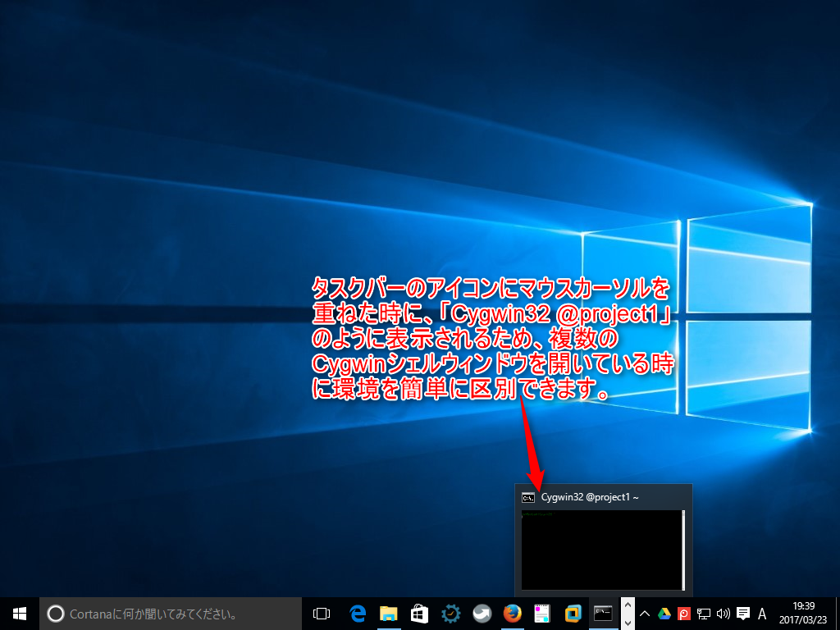Open the Windows Store taskbar icon
Image resolution: width=840 pixels, height=630 pixels.
tap(419, 613)
